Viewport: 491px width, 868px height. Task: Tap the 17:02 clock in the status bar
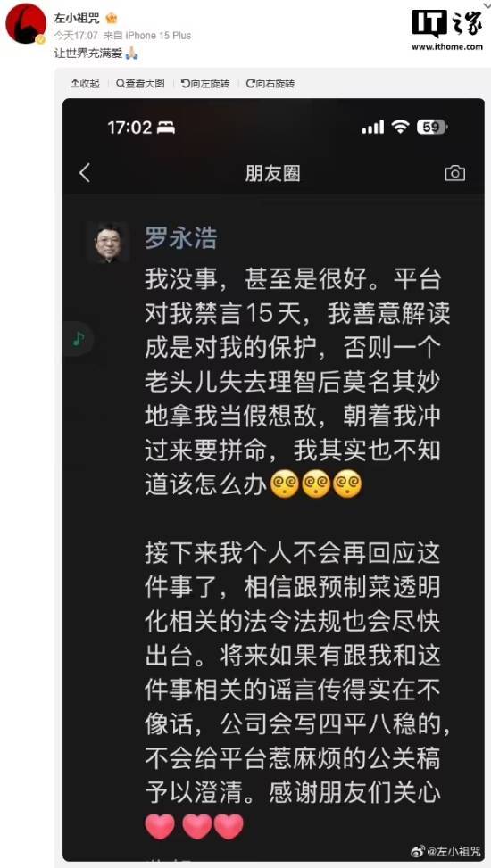coord(129,128)
